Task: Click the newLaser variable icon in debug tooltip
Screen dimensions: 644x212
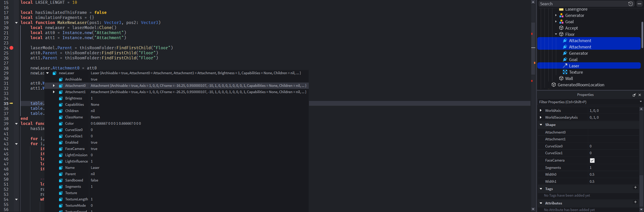Action: [54, 73]
